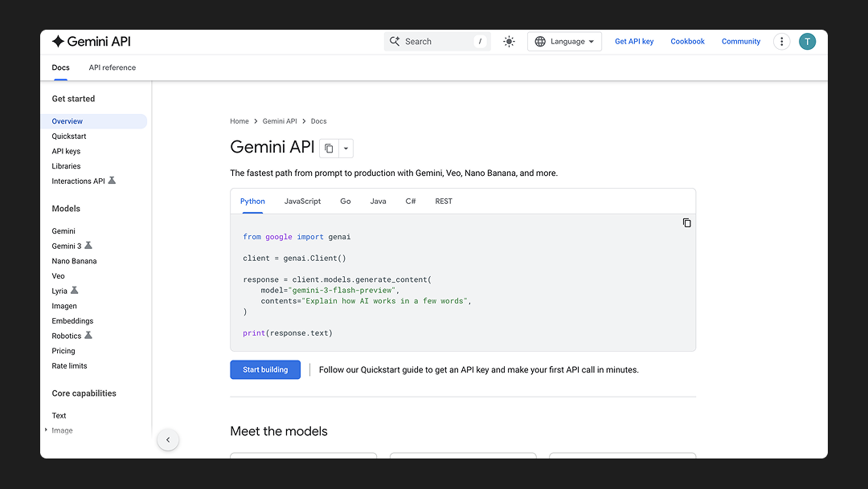Open Interactions API in the sidebar
This screenshot has height=489, width=868.
click(78, 181)
